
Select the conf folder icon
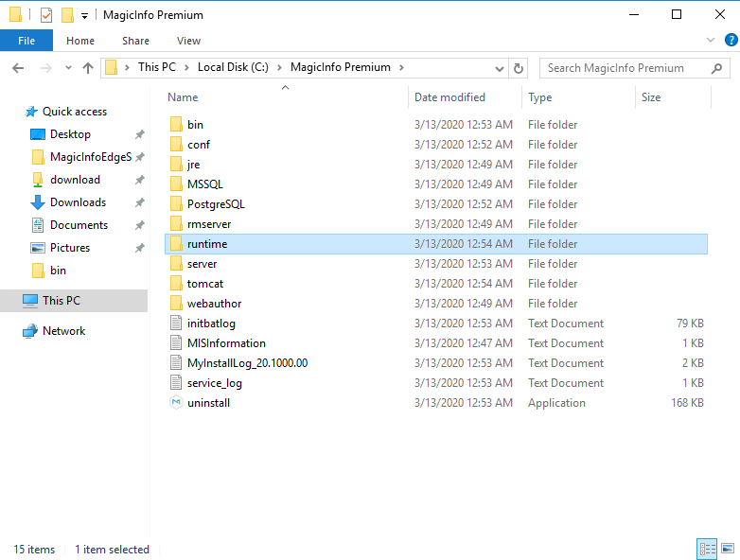click(x=176, y=145)
